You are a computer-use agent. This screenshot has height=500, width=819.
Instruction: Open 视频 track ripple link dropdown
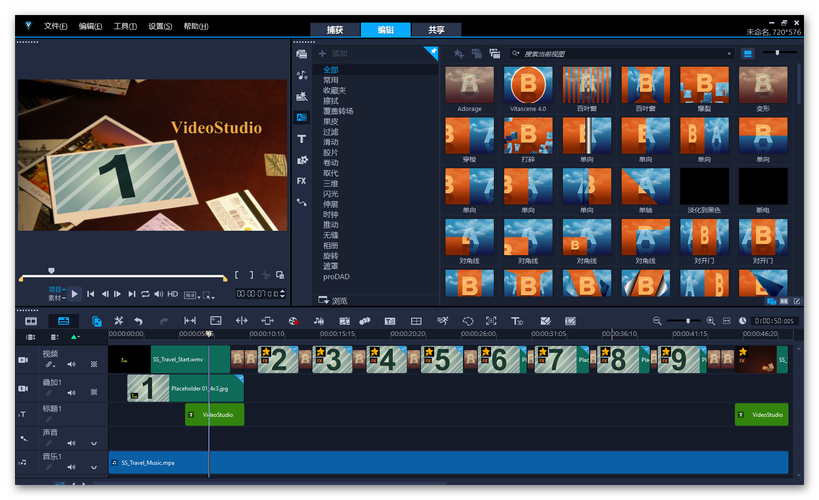[50, 364]
